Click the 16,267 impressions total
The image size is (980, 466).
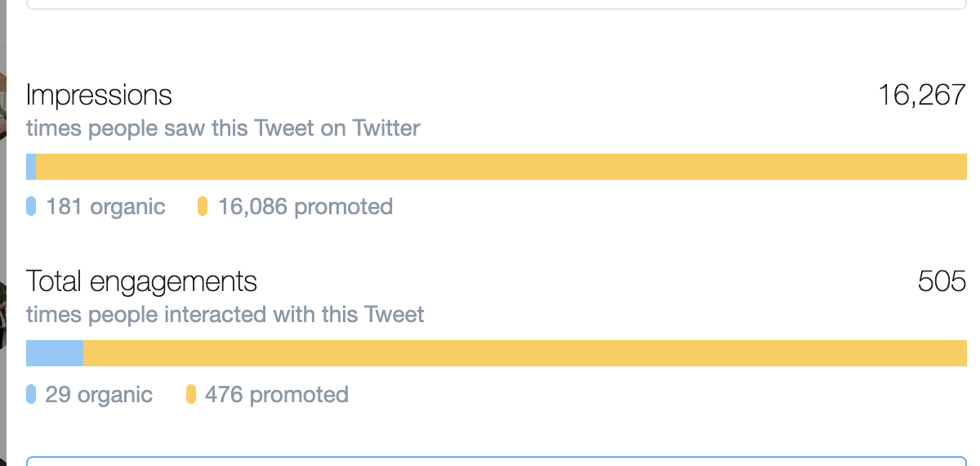tap(922, 95)
